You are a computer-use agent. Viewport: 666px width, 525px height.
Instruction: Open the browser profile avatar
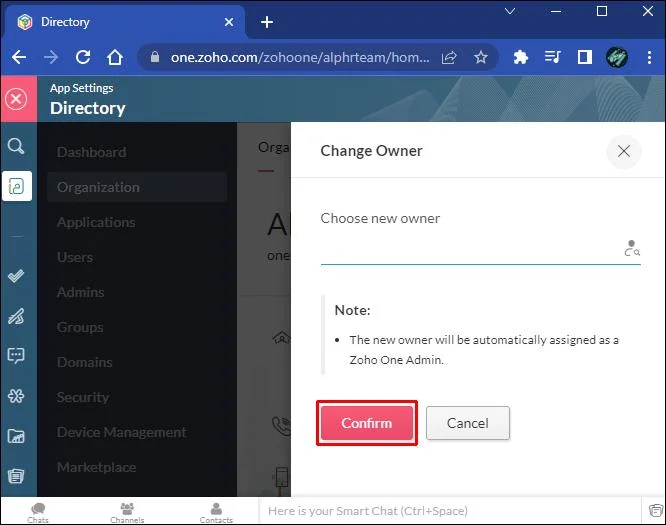point(617,57)
